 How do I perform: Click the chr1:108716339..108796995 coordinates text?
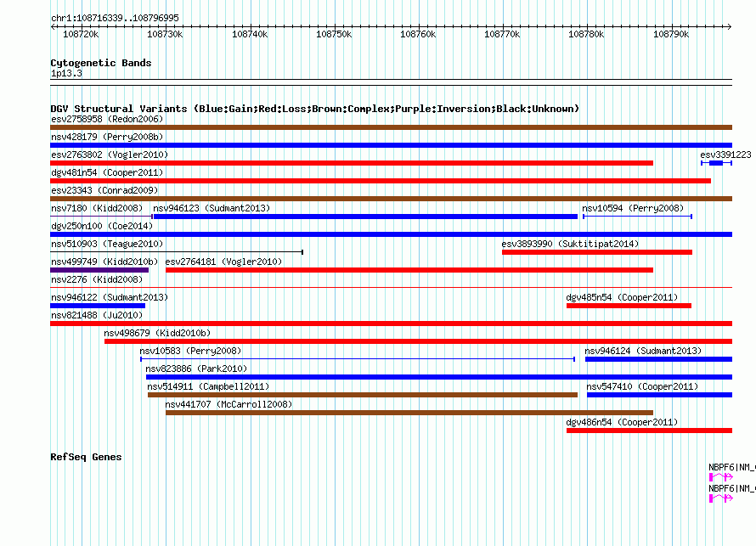(115, 18)
